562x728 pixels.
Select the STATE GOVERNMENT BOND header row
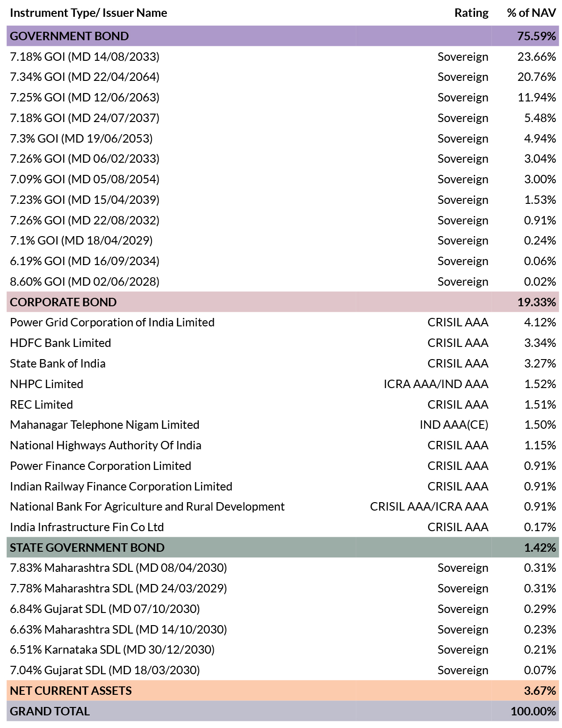pos(282,548)
